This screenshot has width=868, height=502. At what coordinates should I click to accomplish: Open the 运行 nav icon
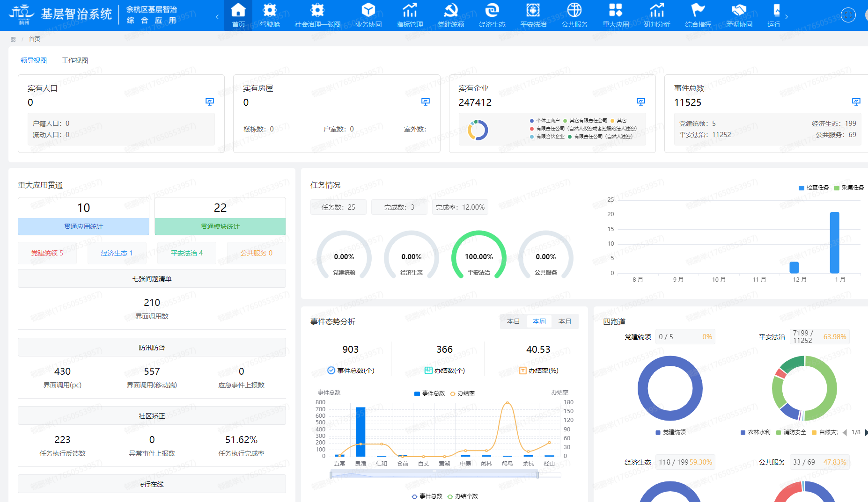pyautogui.click(x=777, y=10)
